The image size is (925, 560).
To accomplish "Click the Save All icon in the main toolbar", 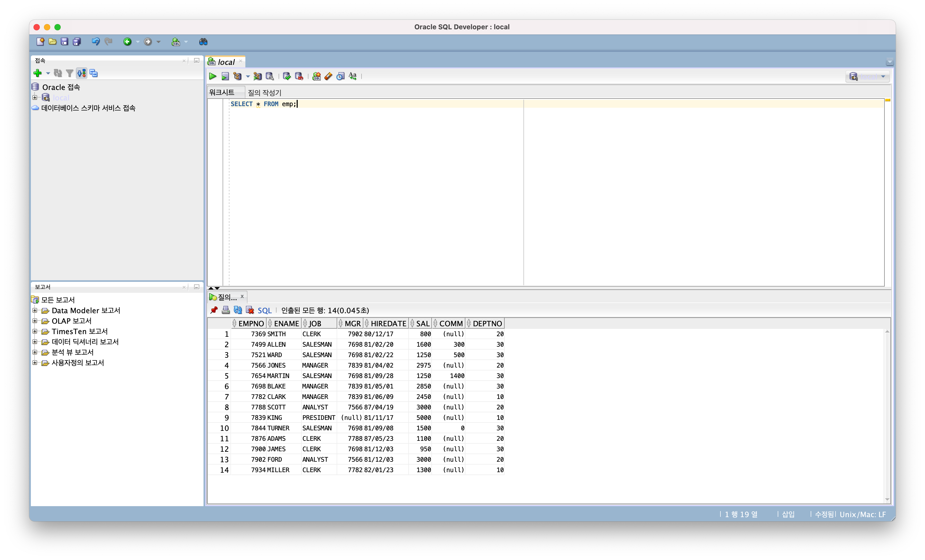I will pyautogui.click(x=77, y=42).
